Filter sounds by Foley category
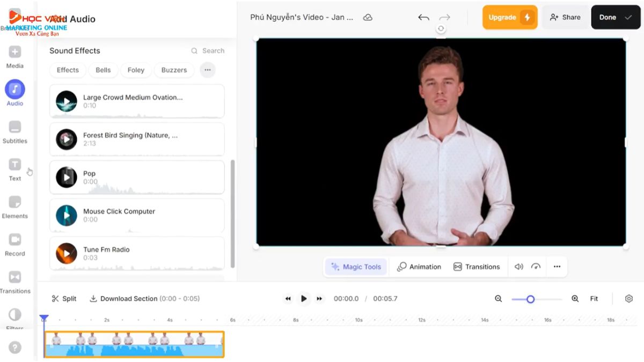Image resolution: width=644 pixels, height=362 pixels. click(x=136, y=70)
